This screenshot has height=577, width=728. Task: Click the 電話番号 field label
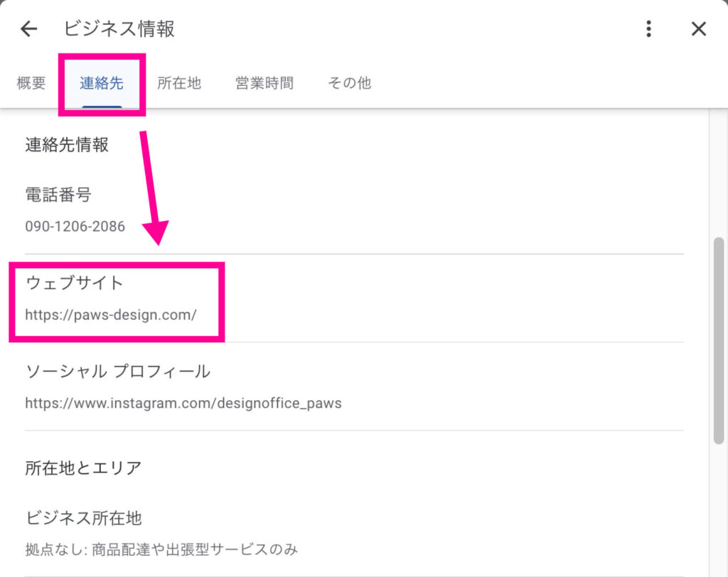point(58,194)
